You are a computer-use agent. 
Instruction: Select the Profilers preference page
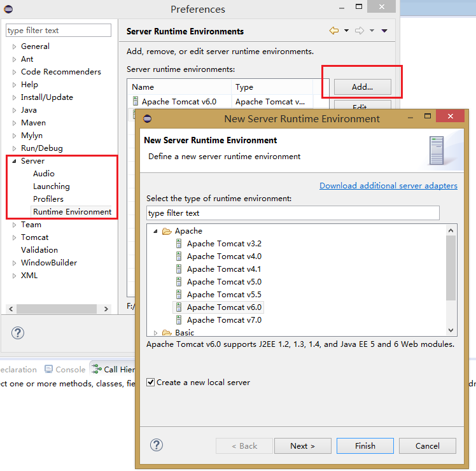click(x=48, y=199)
